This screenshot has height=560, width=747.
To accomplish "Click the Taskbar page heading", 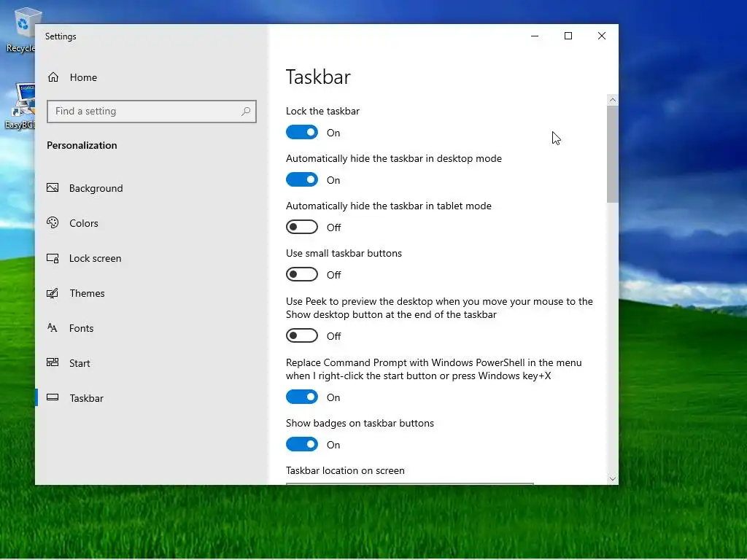I will (x=318, y=77).
